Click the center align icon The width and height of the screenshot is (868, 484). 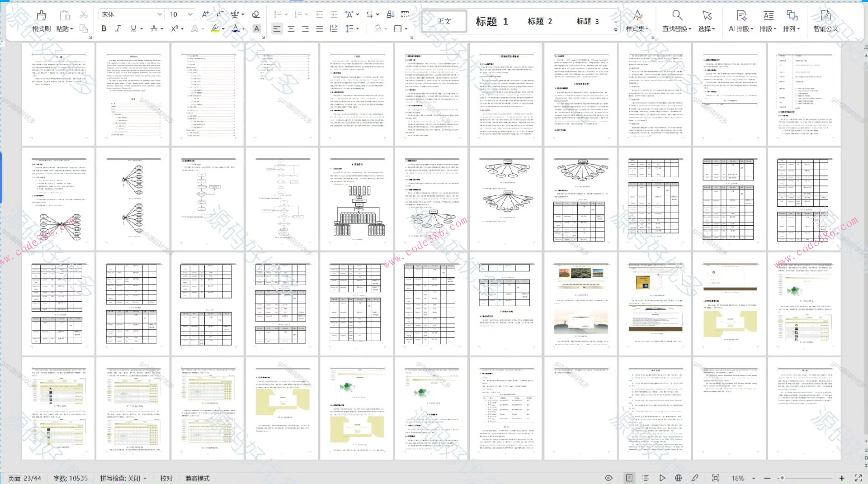[x=291, y=28]
